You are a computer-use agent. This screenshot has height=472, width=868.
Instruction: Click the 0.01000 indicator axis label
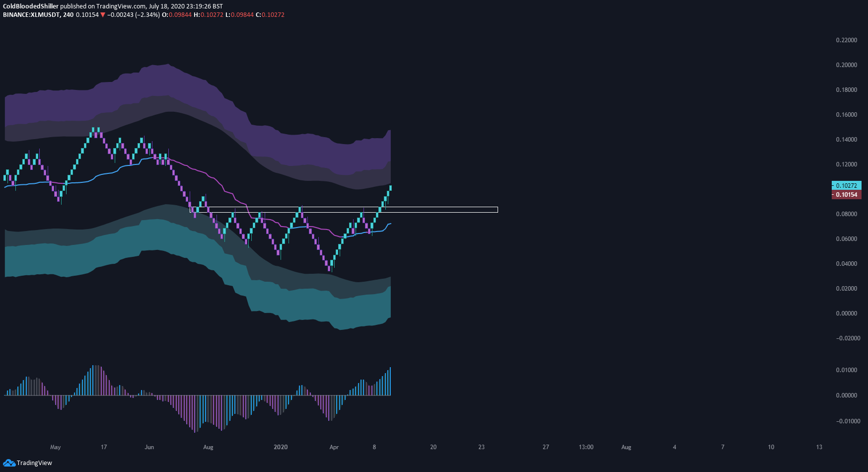pos(847,370)
